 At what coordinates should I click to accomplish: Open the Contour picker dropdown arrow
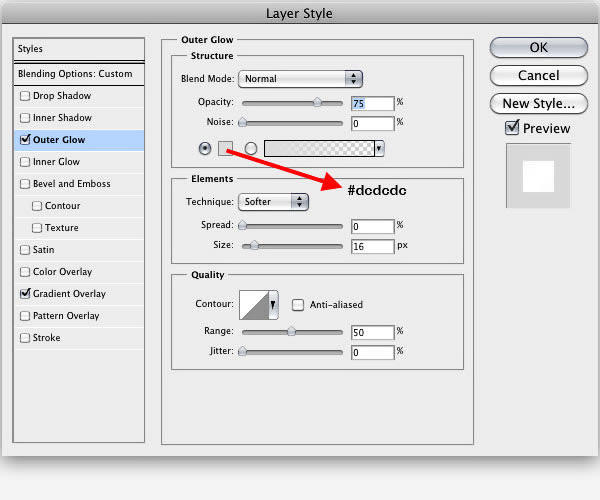coord(273,305)
